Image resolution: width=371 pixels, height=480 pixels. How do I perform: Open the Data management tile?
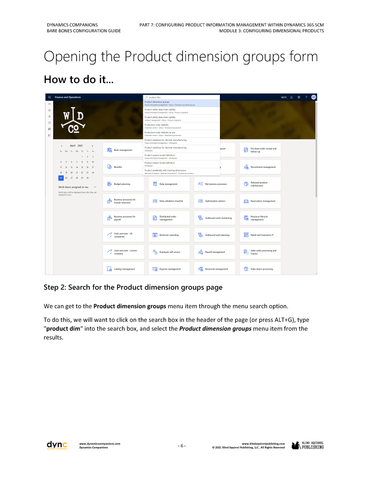pyautogui.click(x=169, y=184)
